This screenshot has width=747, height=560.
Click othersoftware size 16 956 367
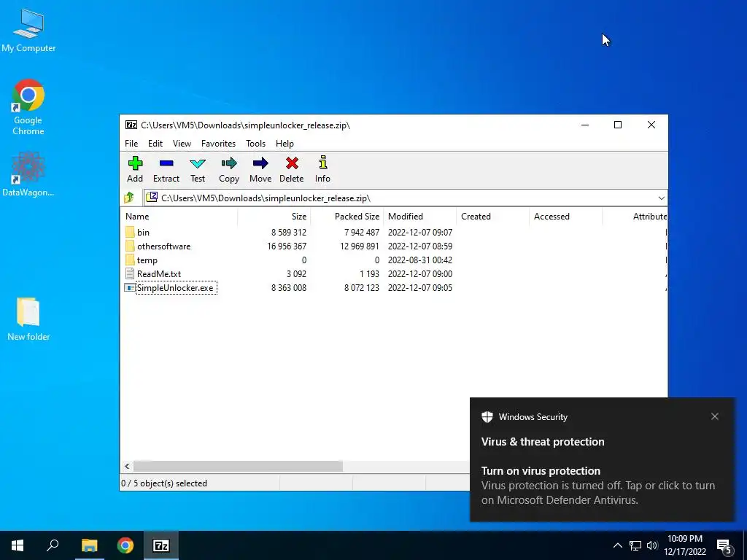coord(286,246)
